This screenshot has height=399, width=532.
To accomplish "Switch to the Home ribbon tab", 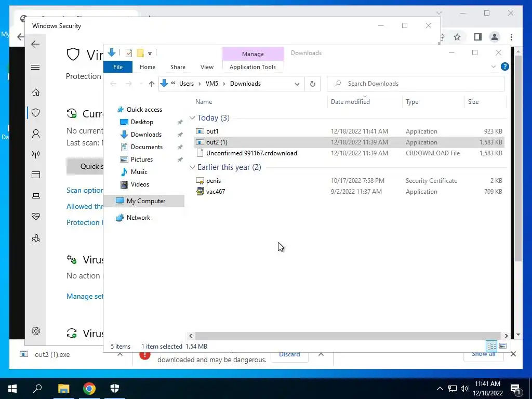I will click(147, 67).
